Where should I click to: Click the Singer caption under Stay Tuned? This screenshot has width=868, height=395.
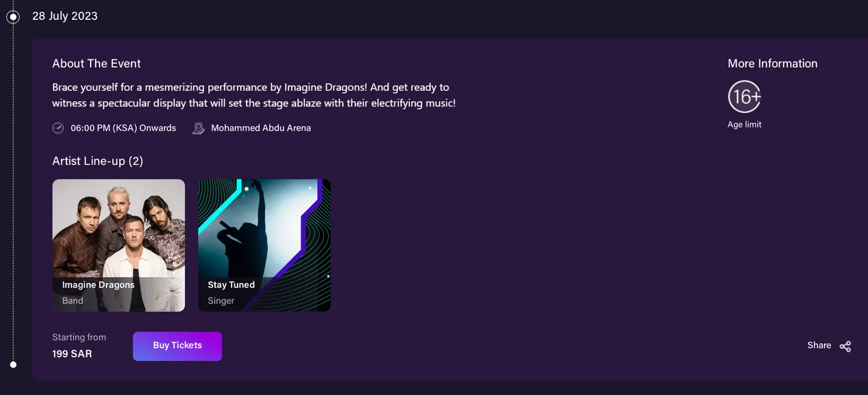[221, 301]
